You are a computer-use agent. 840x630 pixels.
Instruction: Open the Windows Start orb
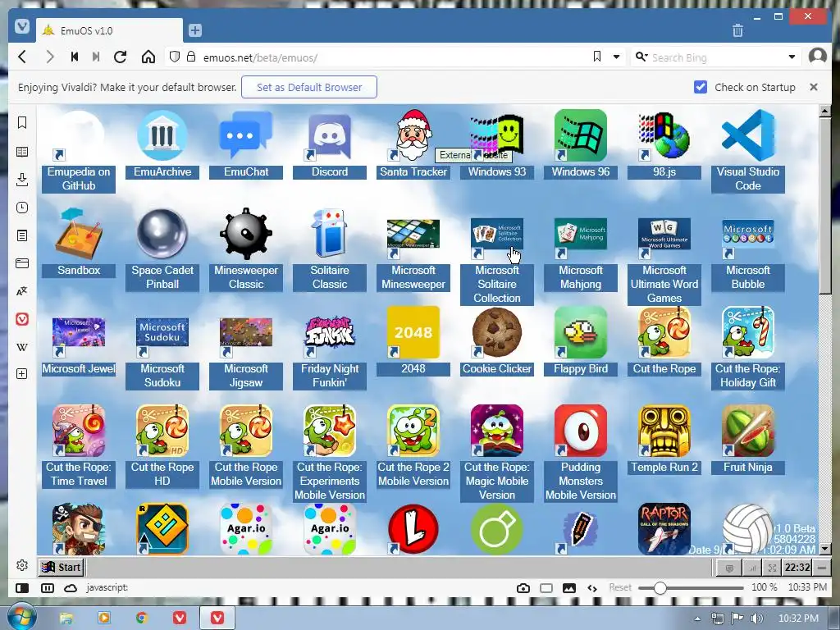tap(21, 617)
